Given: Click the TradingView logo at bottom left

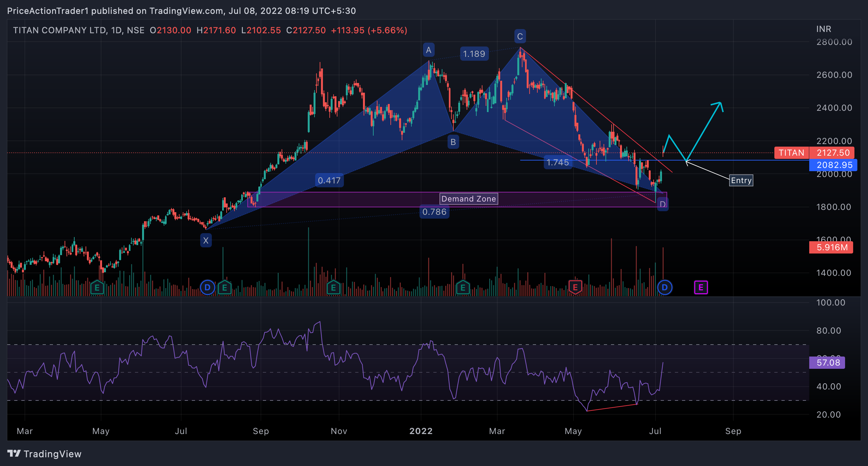Looking at the screenshot, I should pos(45,453).
